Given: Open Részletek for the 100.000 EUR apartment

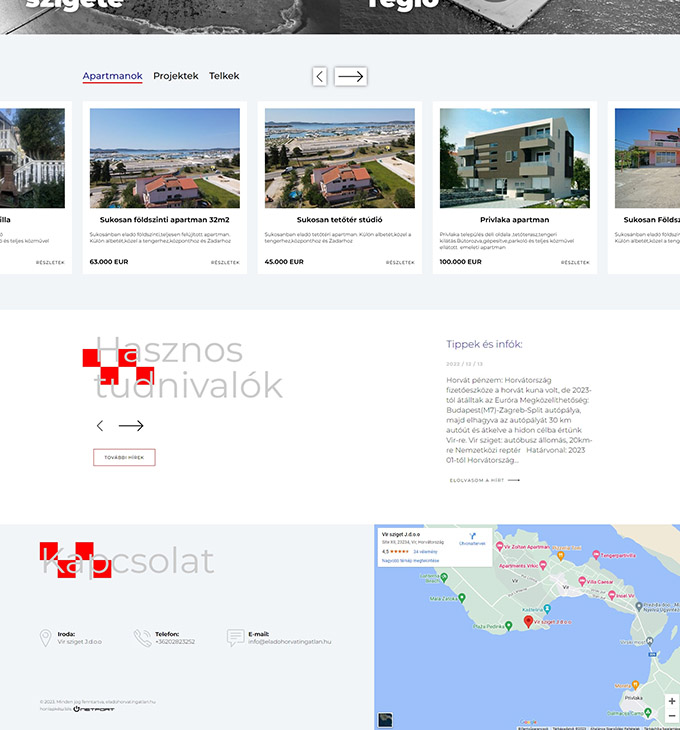Looking at the screenshot, I should tap(575, 263).
